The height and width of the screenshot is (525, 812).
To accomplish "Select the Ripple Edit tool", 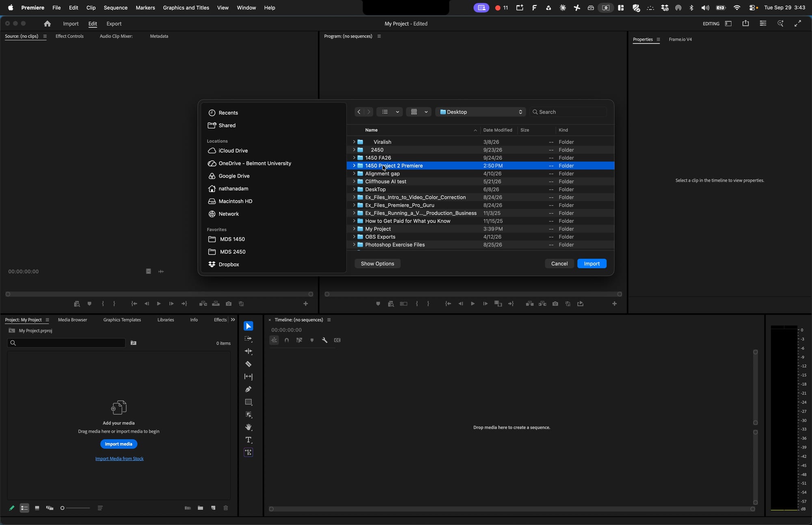I will point(248,351).
